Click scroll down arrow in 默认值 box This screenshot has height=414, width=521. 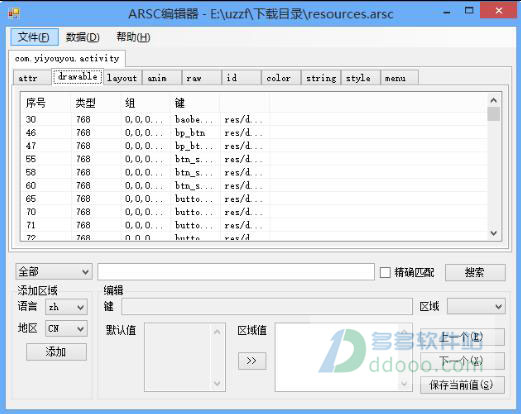217,383
